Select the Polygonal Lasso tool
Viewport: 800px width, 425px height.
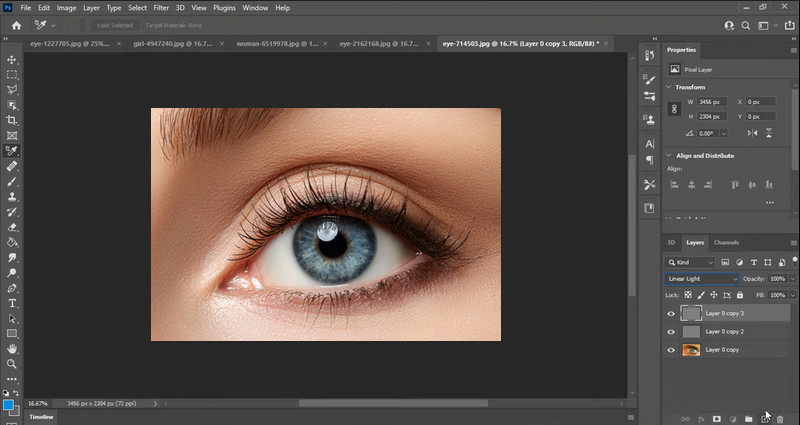(x=12, y=90)
